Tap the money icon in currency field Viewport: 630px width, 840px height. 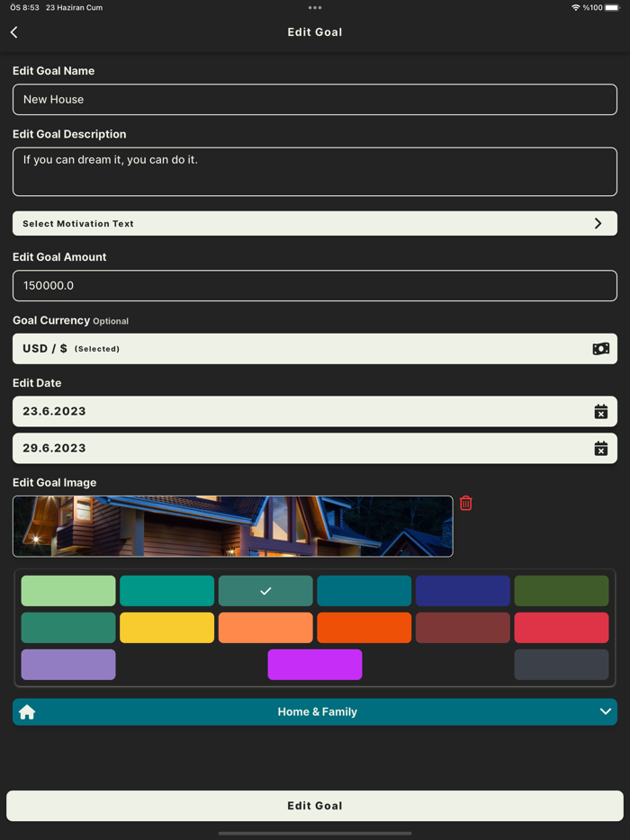(600, 349)
